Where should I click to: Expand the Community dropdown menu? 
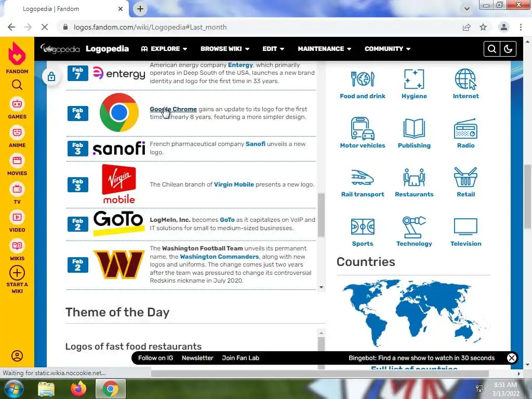[x=388, y=49]
